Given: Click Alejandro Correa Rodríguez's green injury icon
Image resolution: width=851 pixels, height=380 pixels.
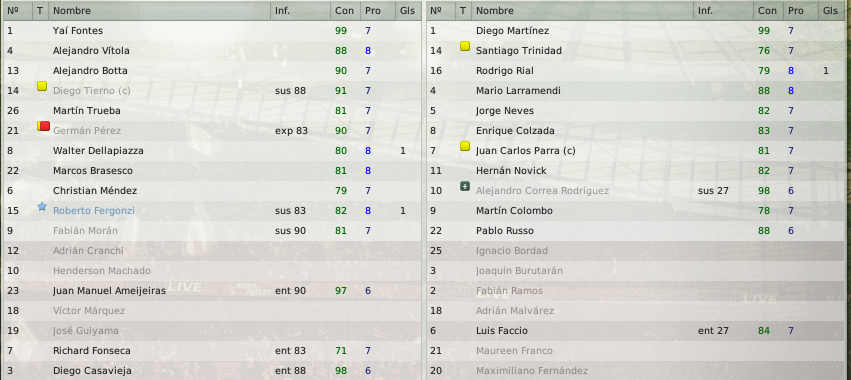Looking at the screenshot, I should (465, 186).
